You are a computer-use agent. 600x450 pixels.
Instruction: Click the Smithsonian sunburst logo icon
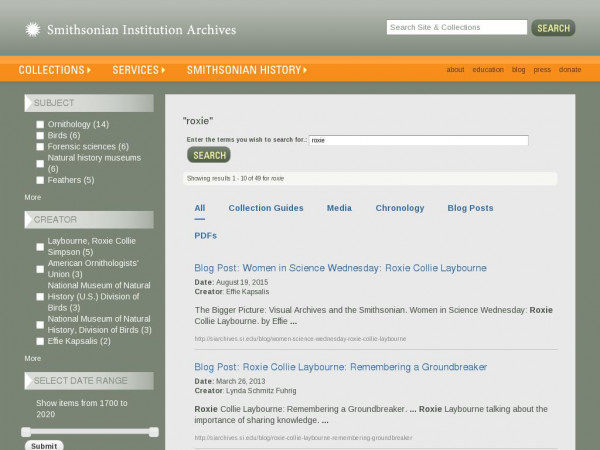(x=33, y=29)
